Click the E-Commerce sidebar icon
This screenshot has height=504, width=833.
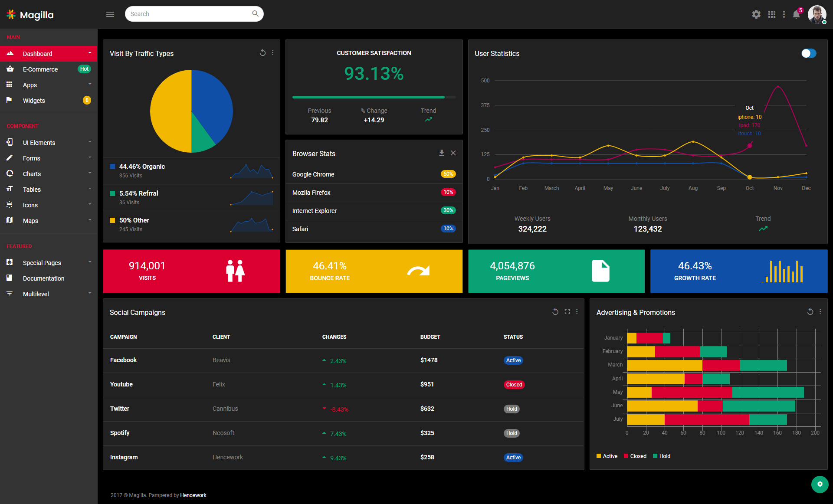pos(11,69)
